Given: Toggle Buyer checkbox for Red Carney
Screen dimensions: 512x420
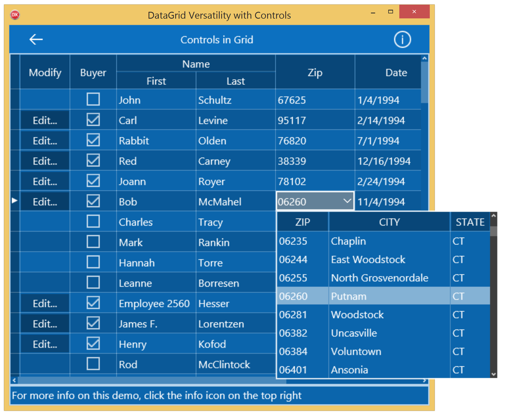Looking at the screenshot, I should (93, 161).
